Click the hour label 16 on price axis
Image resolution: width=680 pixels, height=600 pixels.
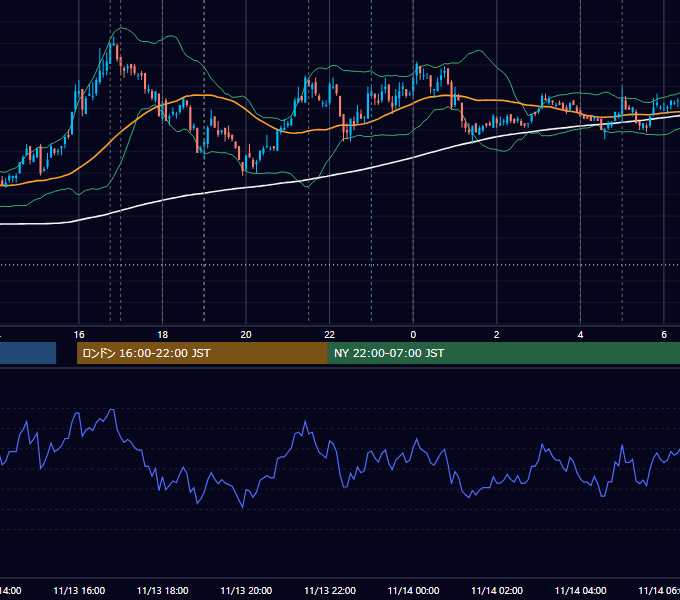pyautogui.click(x=79, y=335)
